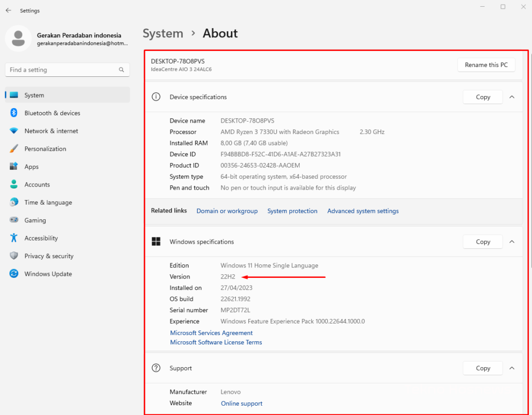Click the Privacy & security shield icon

[x=14, y=256]
